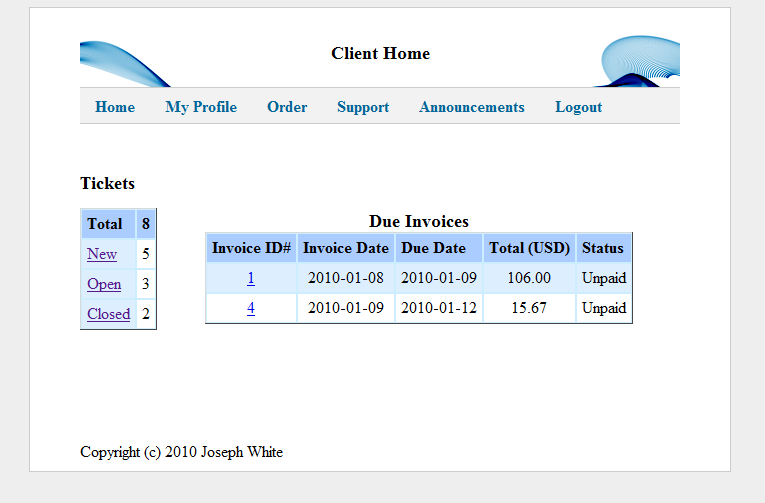Select the 15.67 total cell
The height and width of the screenshot is (503, 765).
pos(529,308)
